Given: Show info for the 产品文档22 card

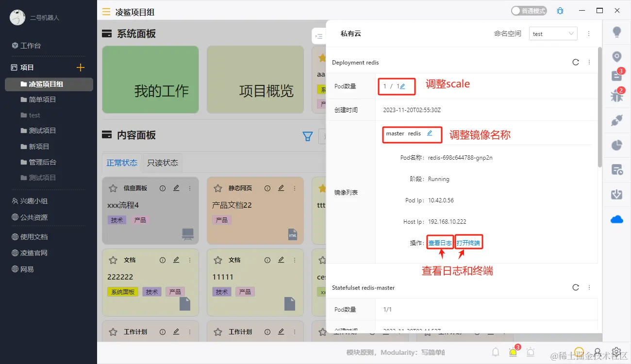Looking at the screenshot, I should (x=267, y=188).
